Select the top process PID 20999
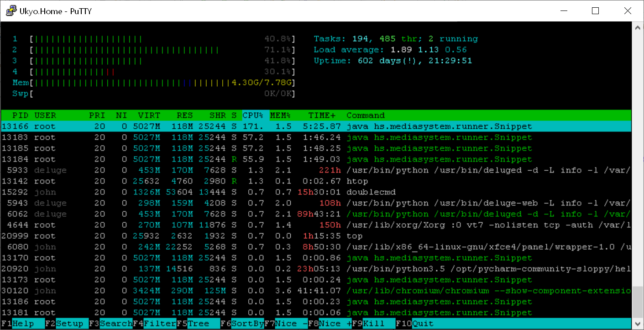This screenshot has height=330, width=644. pos(316,236)
